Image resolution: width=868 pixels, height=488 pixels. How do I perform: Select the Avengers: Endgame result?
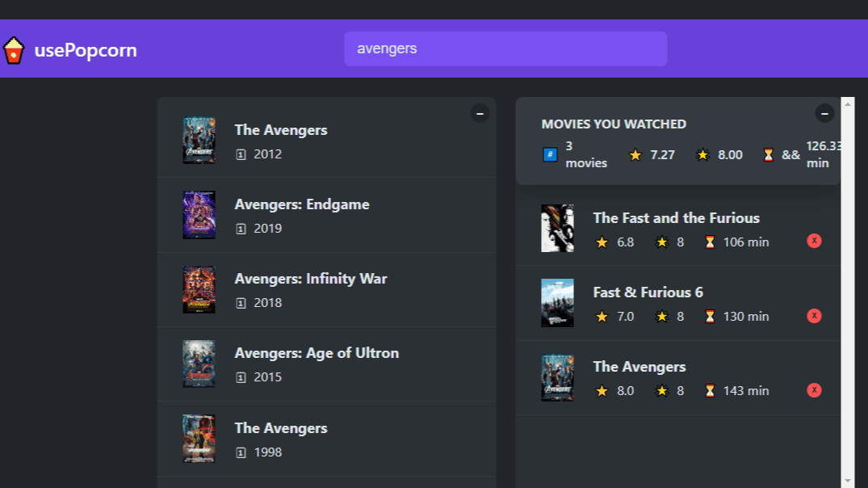pyautogui.click(x=326, y=215)
